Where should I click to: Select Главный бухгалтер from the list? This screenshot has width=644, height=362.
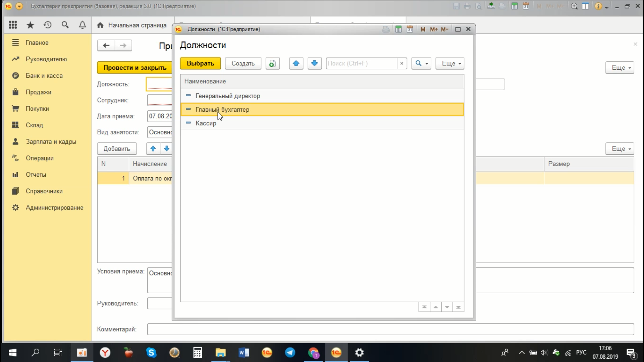tap(222, 109)
